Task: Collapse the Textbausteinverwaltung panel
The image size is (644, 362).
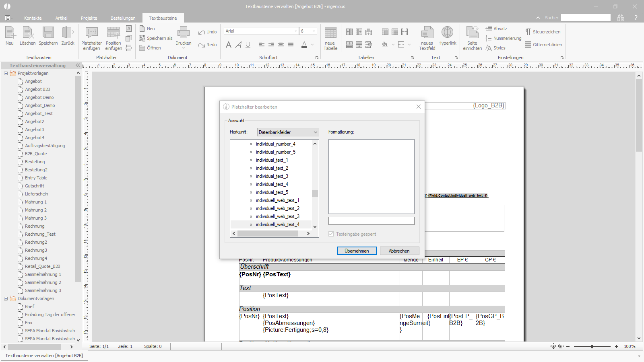Action: click(x=78, y=65)
